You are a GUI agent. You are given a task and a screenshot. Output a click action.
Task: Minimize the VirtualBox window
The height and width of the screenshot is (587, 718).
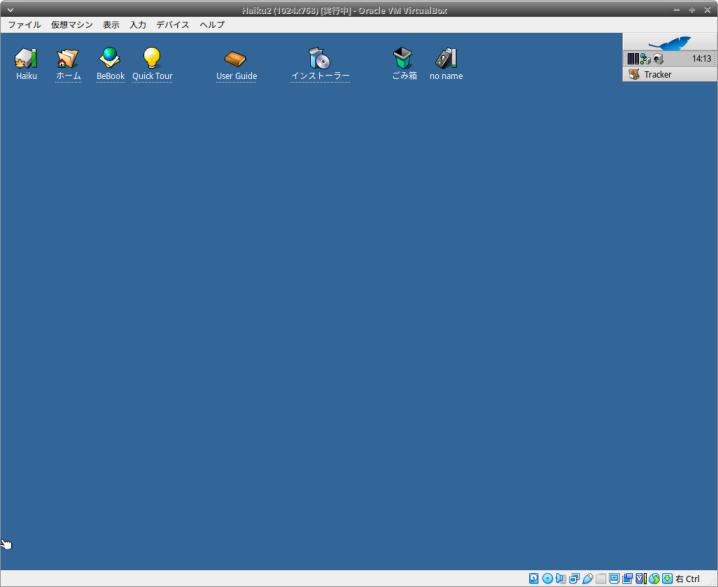677,10
